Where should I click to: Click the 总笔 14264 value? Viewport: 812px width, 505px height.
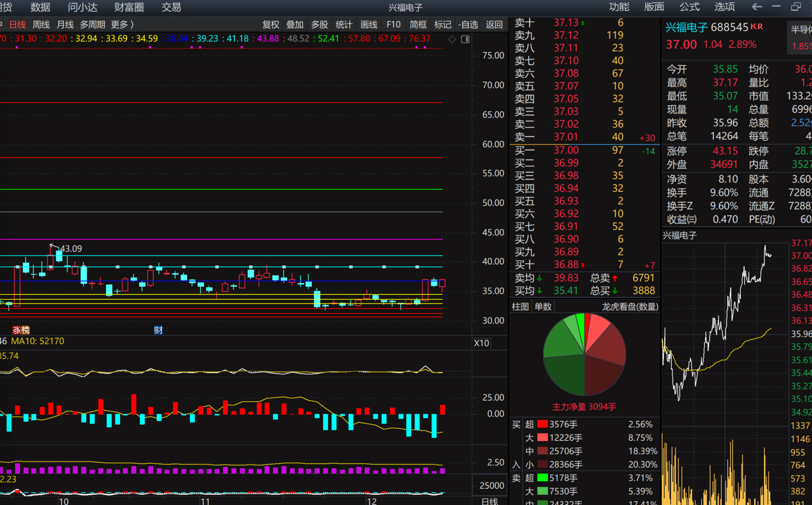(724, 137)
